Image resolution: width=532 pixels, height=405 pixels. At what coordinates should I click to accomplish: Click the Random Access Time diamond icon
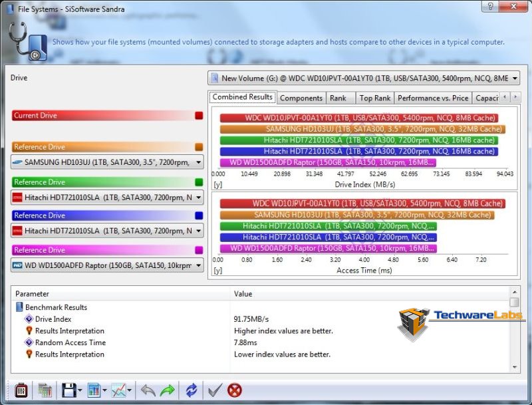[29, 342]
